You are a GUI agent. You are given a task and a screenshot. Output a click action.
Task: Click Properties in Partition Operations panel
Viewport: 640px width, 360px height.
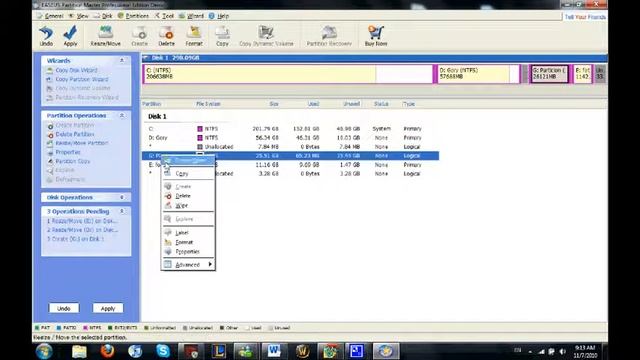68,152
